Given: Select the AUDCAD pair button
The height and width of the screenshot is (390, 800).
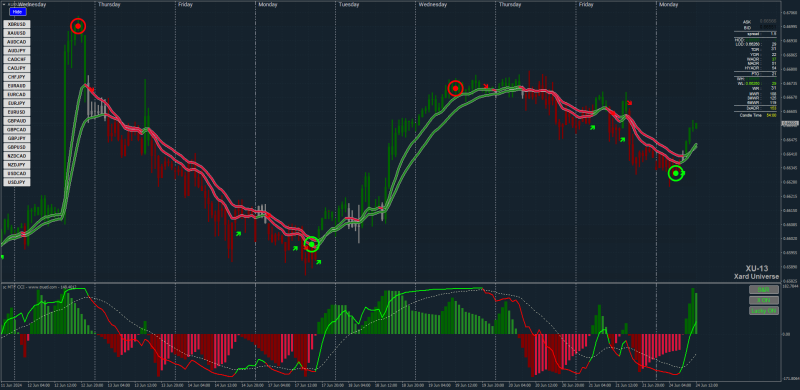Looking at the screenshot, I should pyautogui.click(x=17, y=42).
